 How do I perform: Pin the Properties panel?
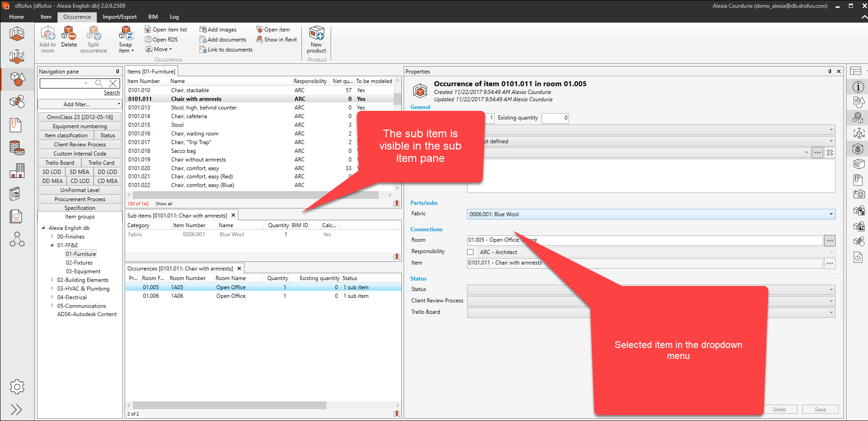tap(830, 72)
